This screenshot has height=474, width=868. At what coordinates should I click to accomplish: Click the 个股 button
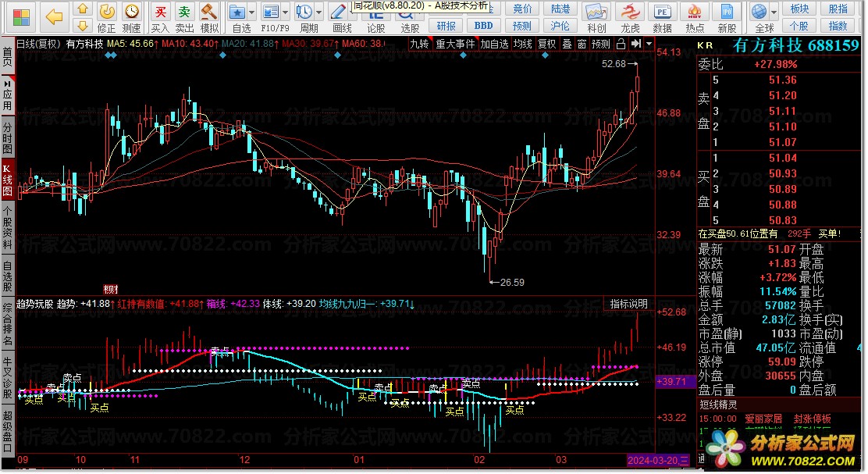[799, 26]
